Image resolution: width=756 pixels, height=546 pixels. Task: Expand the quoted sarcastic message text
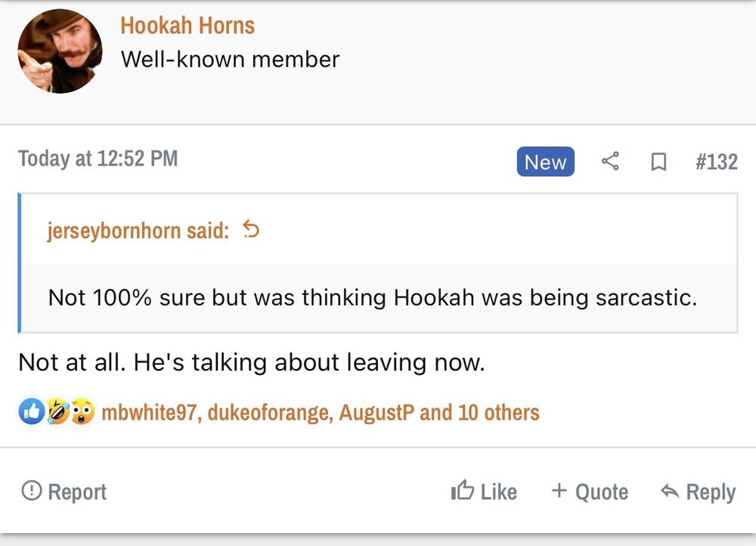(x=372, y=297)
